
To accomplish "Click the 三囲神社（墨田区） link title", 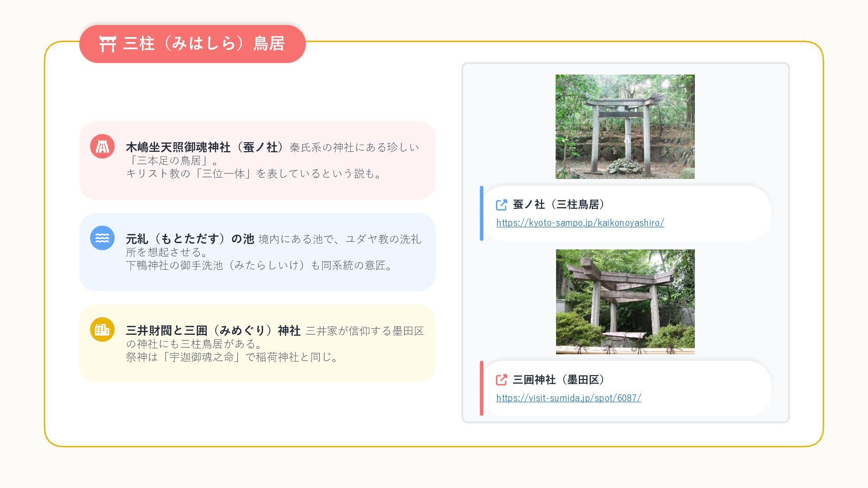I will (559, 380).
